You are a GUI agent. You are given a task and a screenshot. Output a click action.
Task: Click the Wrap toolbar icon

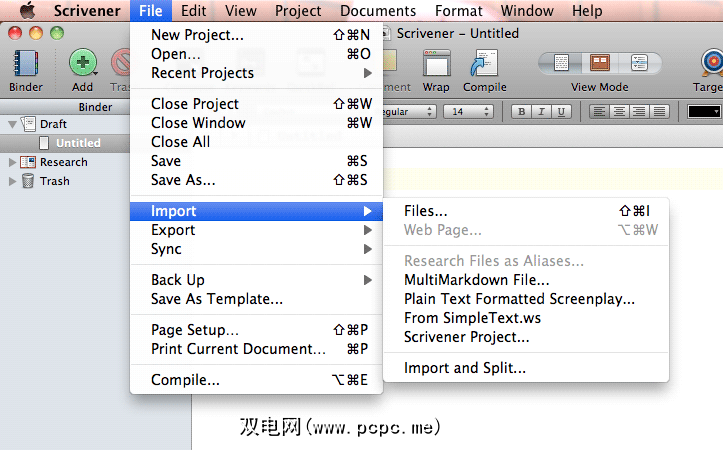coord(436,66)
